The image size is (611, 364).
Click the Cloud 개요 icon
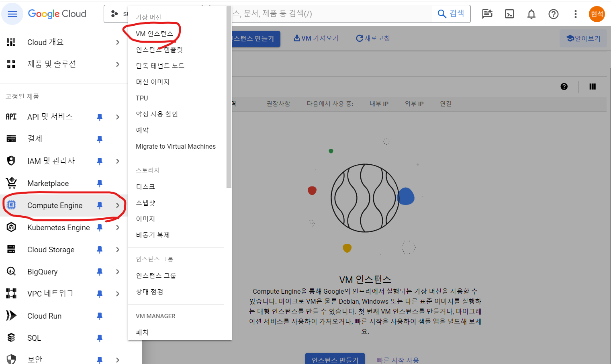click(11, 42)
